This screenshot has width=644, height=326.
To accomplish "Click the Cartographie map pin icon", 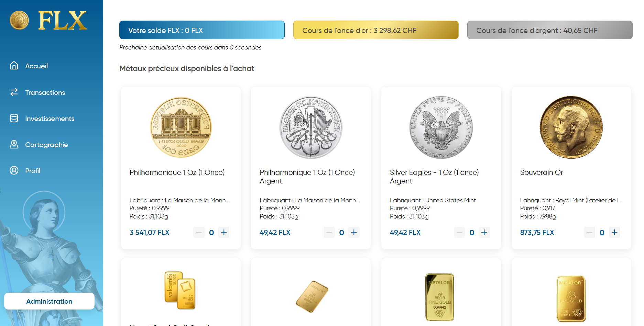I will click(14, 144).
